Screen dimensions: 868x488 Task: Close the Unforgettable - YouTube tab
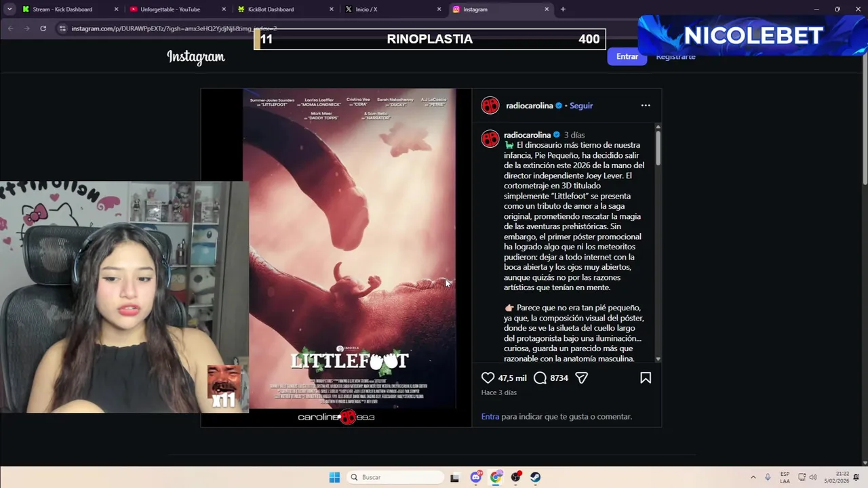pos(224,9)
